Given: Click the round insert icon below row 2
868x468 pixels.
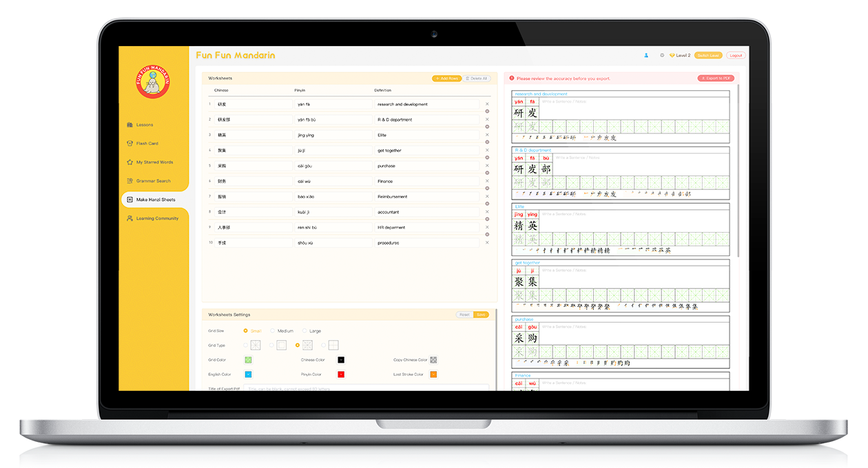Looking at the screenshot, I should [487, 127].
